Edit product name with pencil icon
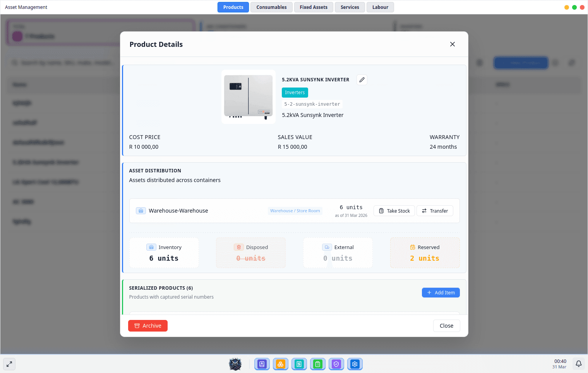The image size is (588, 373). (x=362, y=80)
